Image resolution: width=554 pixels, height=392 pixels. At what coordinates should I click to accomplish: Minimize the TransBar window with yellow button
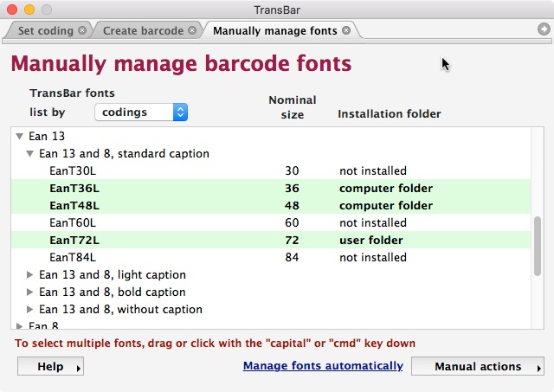pos(29,10)
